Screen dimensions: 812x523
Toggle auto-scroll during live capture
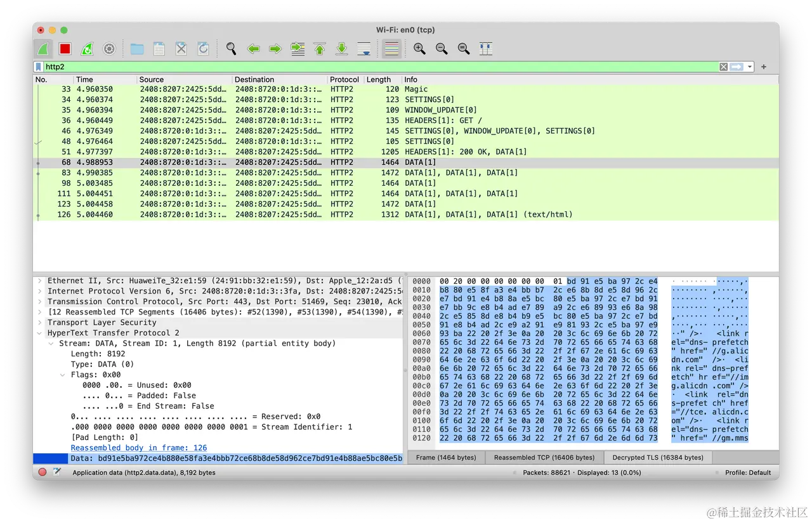tap(364, 49)
